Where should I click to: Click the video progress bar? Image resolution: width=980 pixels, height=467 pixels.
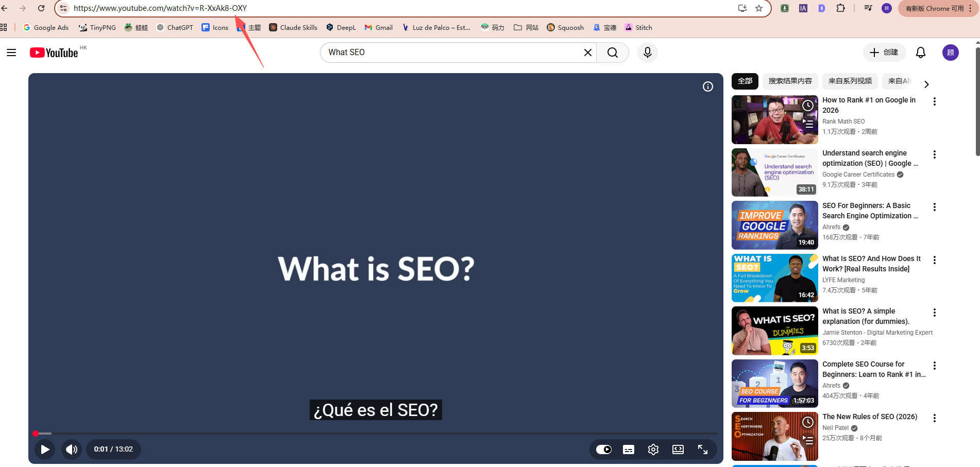376,434
